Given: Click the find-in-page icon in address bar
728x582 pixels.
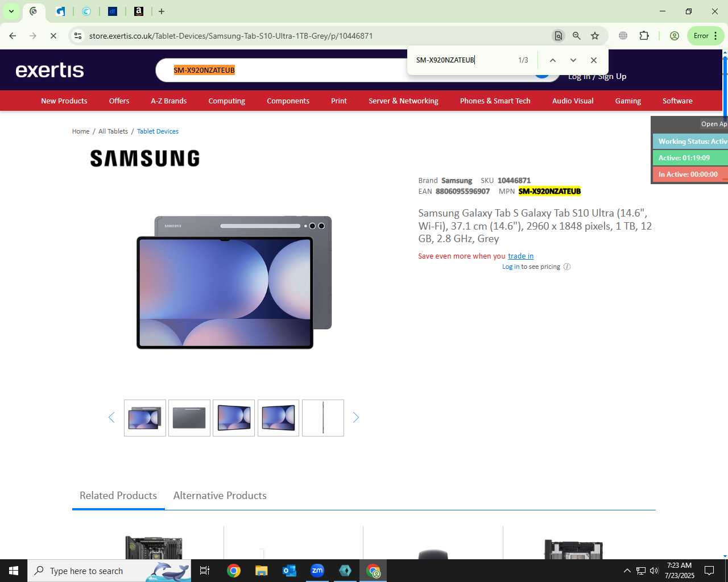Looking at the screenshot, I should tap(559, 36).
